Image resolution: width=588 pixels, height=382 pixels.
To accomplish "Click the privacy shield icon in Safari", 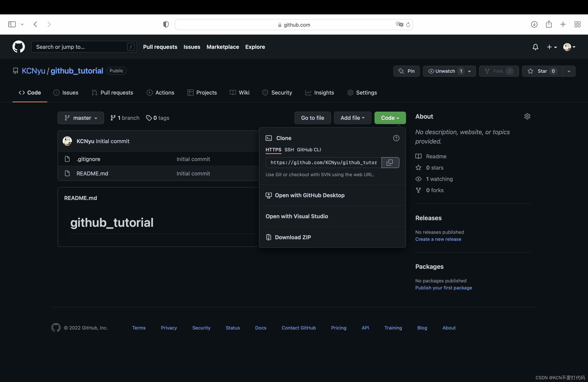I will click(166, 24).
